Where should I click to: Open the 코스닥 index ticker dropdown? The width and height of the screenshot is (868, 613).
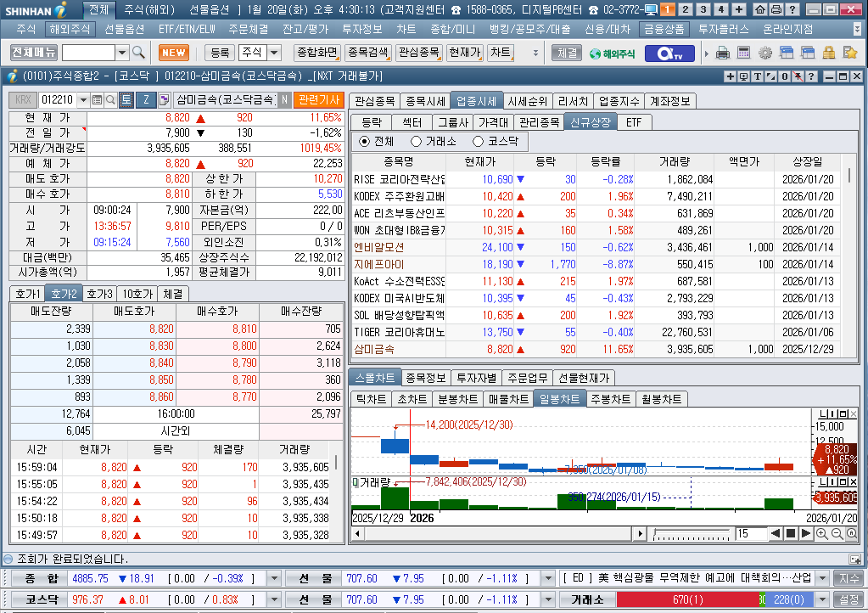click(x=274, y=599)
